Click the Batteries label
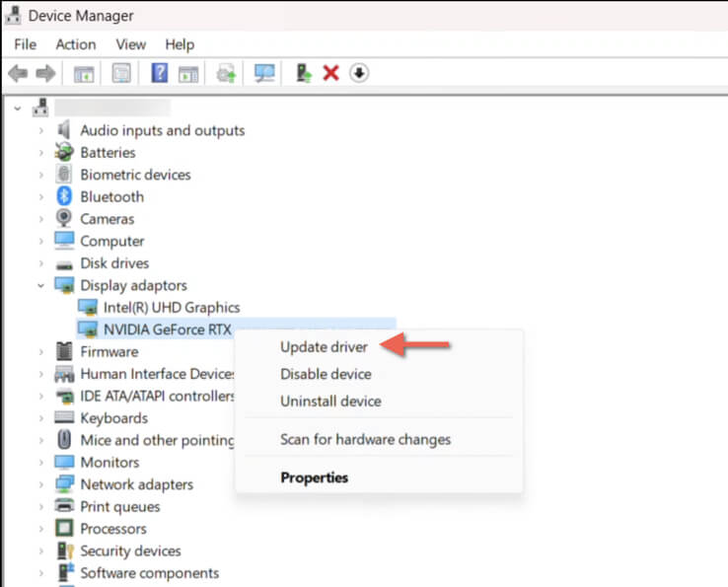The image size is (728, 587). coord(108,152)
